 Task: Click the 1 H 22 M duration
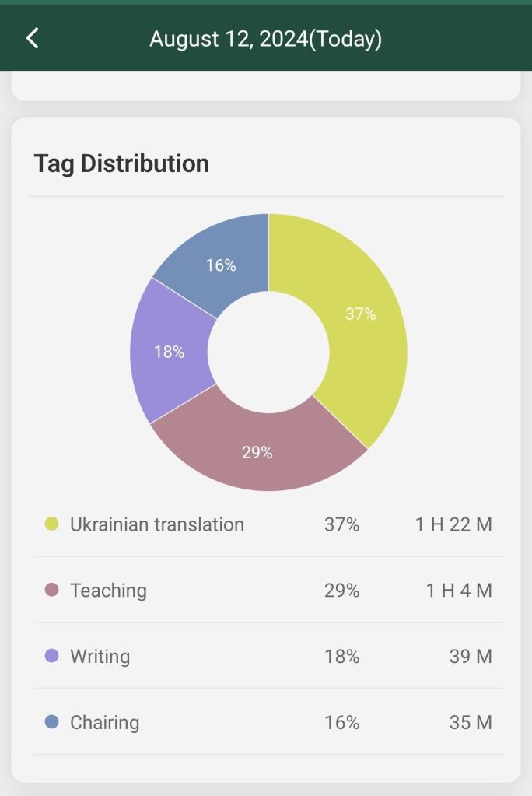[x=453, y=524]
